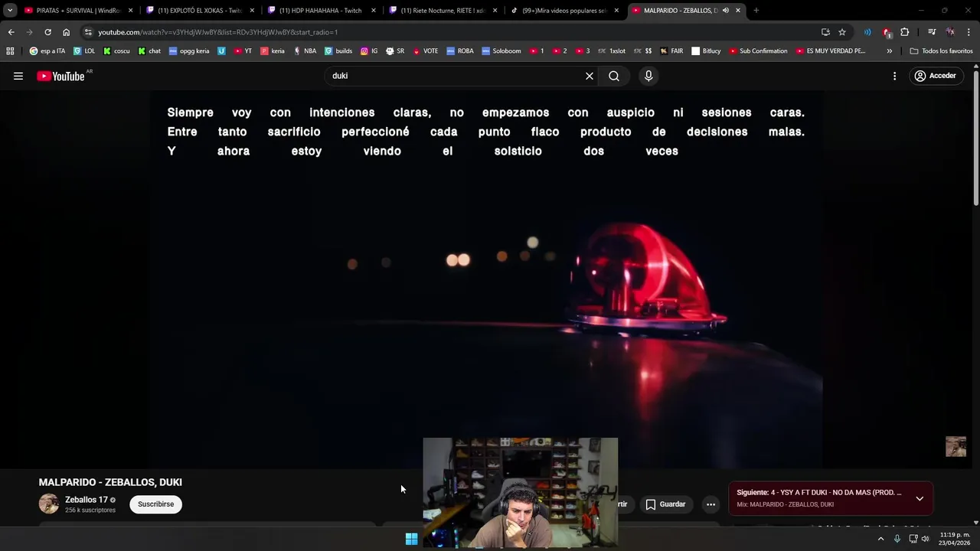
Task: Switch to EXPLOTÓ EL XOKAS Twitch tab
Action: coord(199,11)
